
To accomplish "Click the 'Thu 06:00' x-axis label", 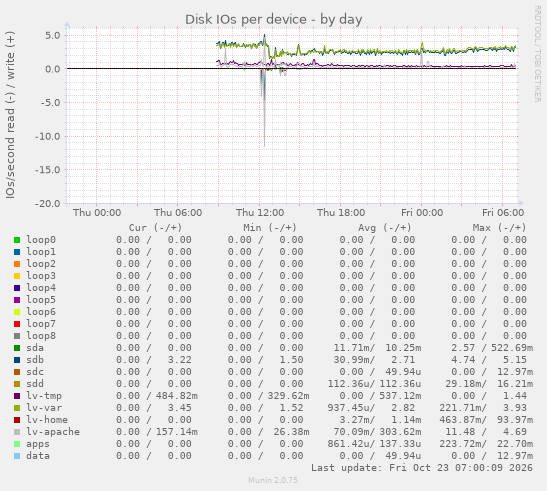I will coord(178,213).
